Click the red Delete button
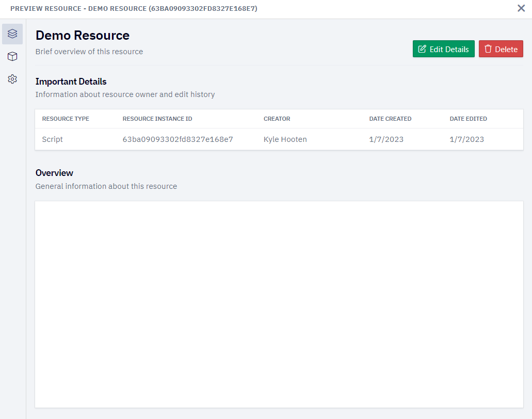 (x=501, y=49)
